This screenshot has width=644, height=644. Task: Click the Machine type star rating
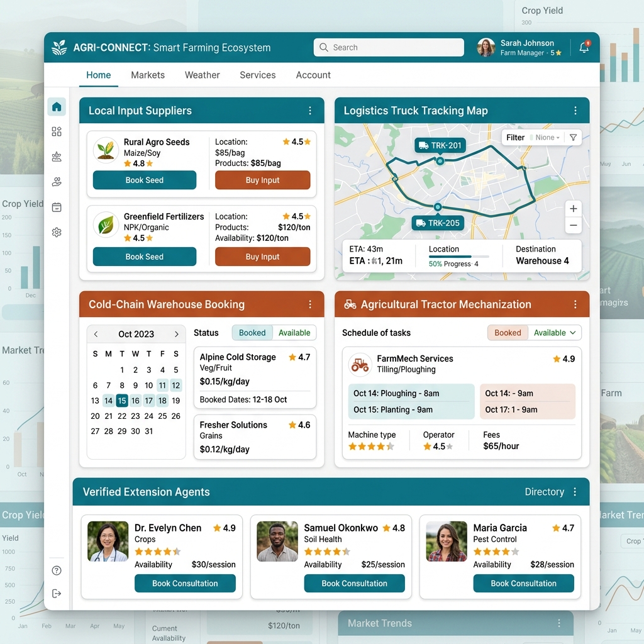pos(371,447)
